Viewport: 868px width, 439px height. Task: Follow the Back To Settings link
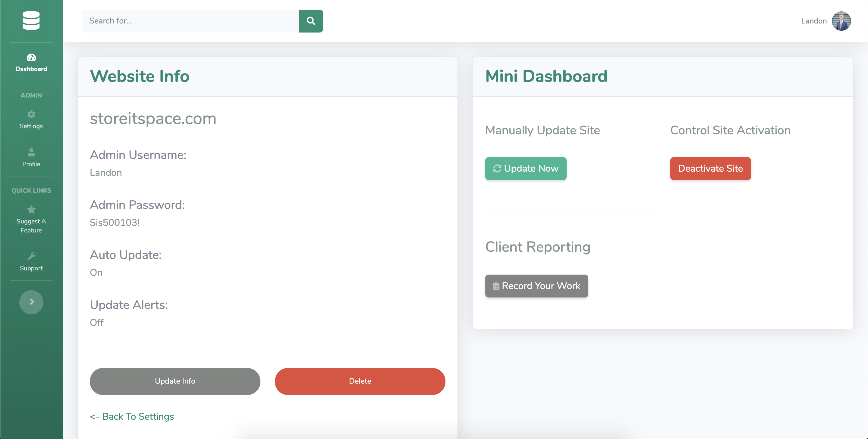click(x=132, y=416)
